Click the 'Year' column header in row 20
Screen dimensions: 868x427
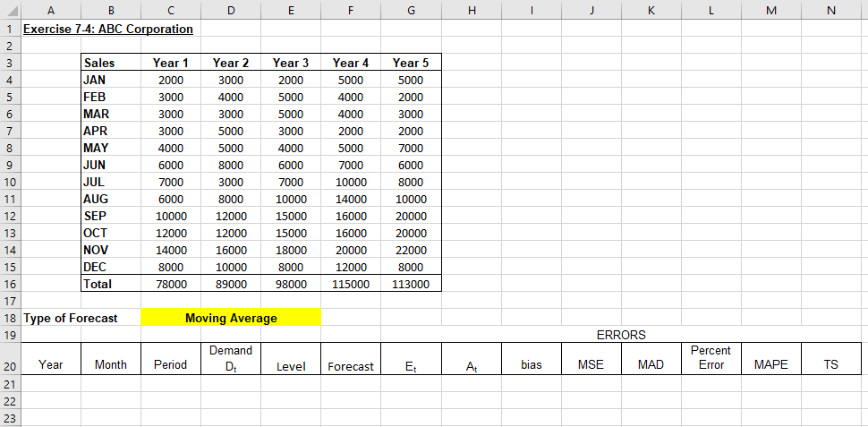(x=51, y=359)
